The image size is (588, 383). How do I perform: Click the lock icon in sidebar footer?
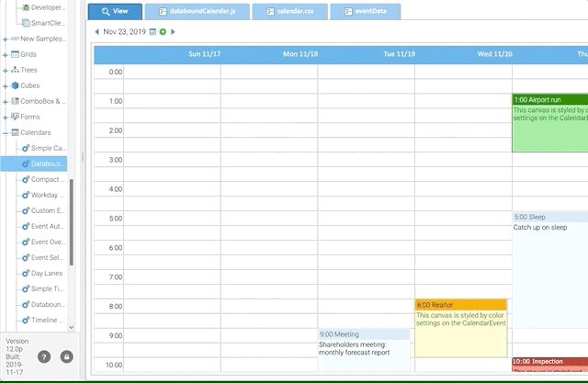pos(66,356)
